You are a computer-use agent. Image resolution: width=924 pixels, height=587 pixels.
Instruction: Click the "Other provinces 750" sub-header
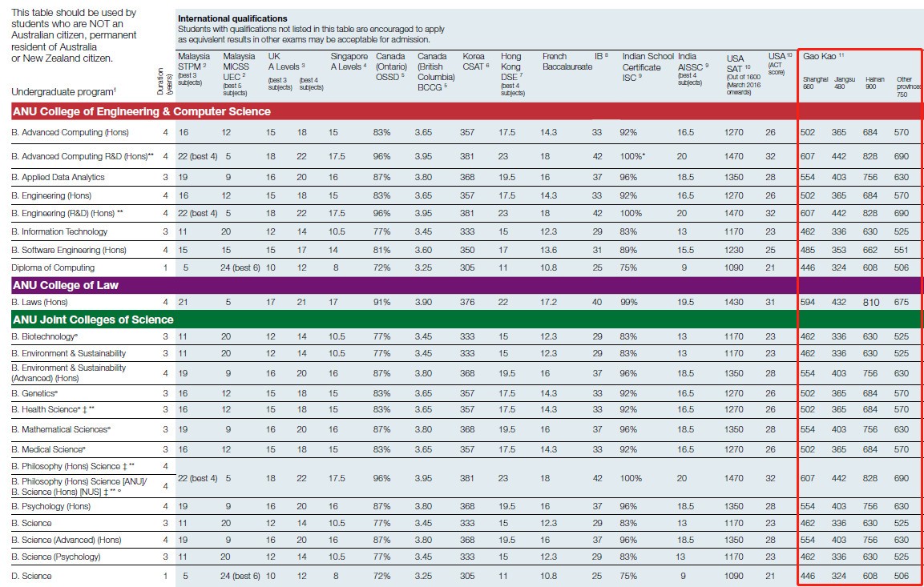point(908,86)
